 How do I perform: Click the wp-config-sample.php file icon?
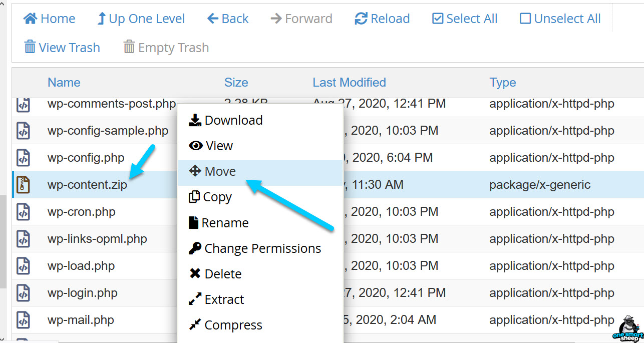pos(23,131)
